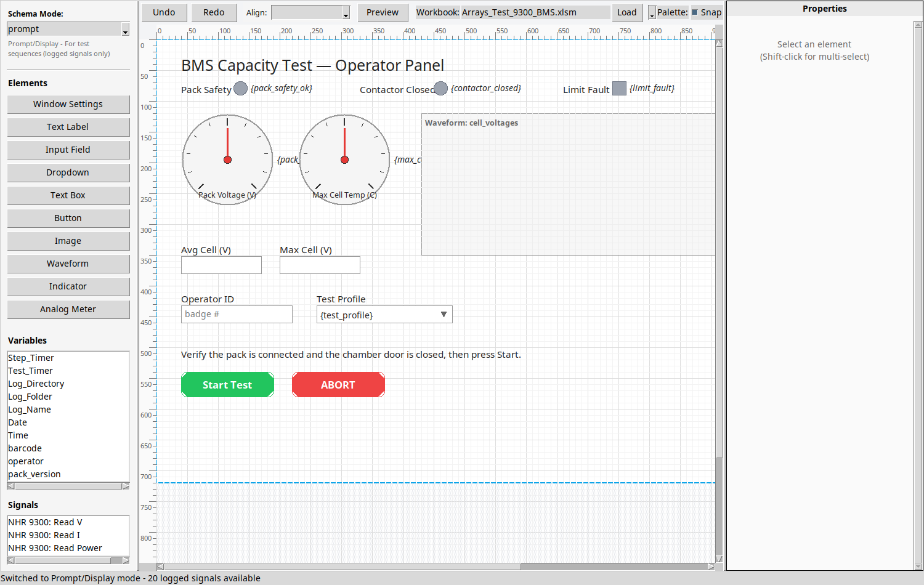This screenshot has width=924, height=585.
Task: Click the canvas horizontal scrollbar
Action: [436, 567]
